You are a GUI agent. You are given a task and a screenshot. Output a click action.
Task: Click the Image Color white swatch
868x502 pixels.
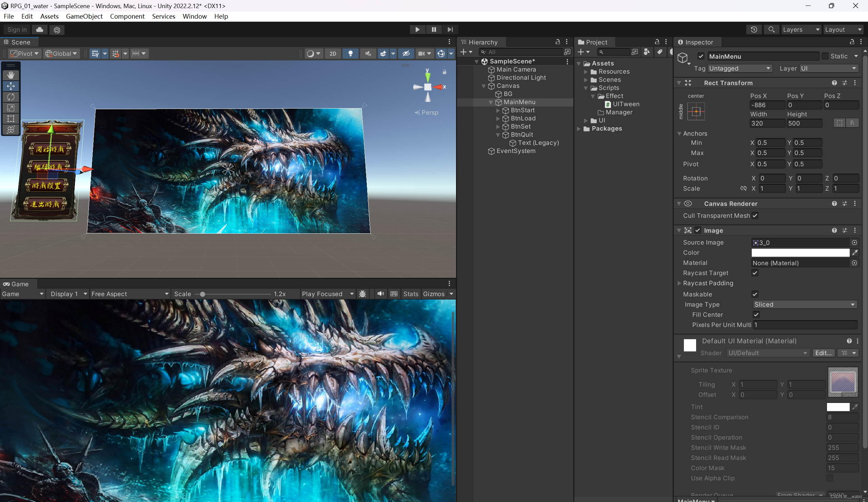coord(800,253)
